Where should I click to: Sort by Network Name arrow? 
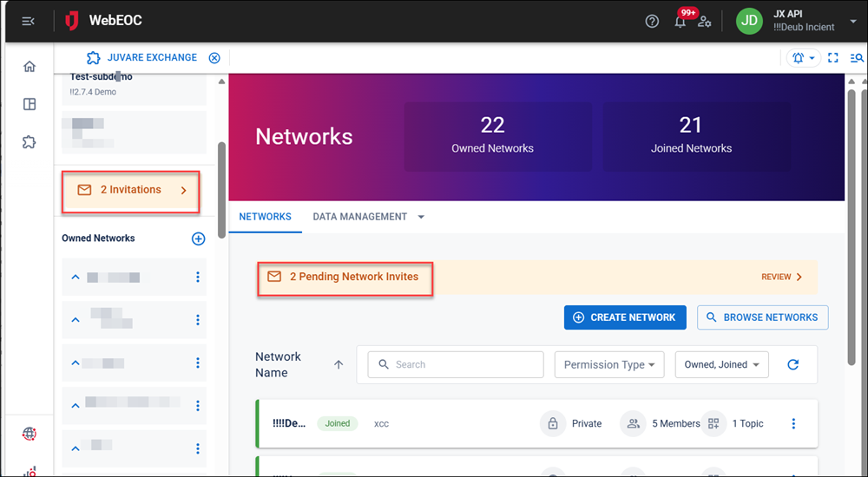[x=339, y=364]
